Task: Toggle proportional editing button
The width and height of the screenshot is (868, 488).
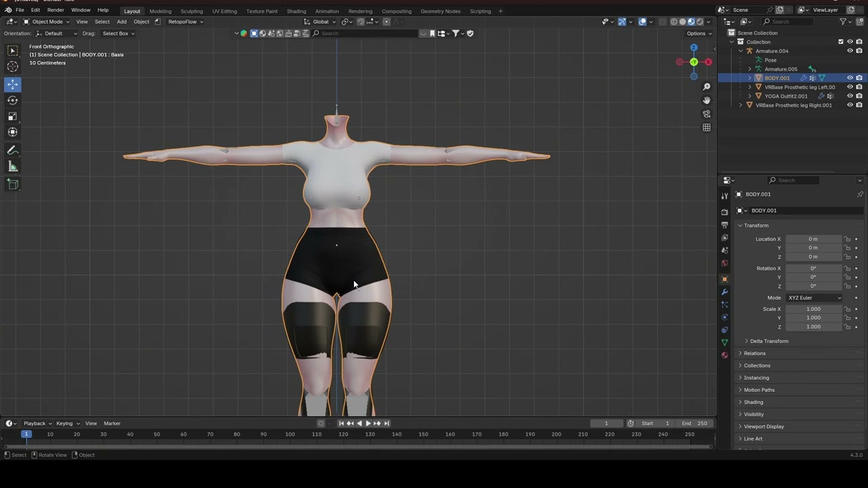Action: point(387,22)
